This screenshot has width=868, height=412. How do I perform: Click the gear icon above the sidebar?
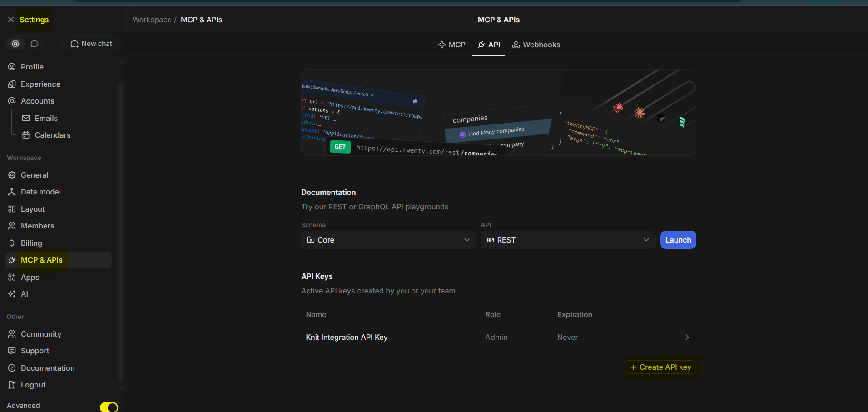tap(15, 44)
